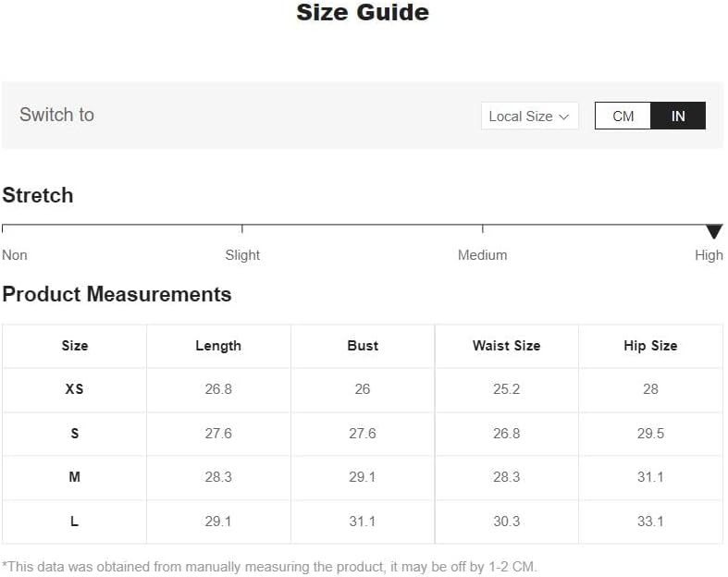Select the L size row
This screenshot has height=577, width=728.
click(x=75, y=522)
